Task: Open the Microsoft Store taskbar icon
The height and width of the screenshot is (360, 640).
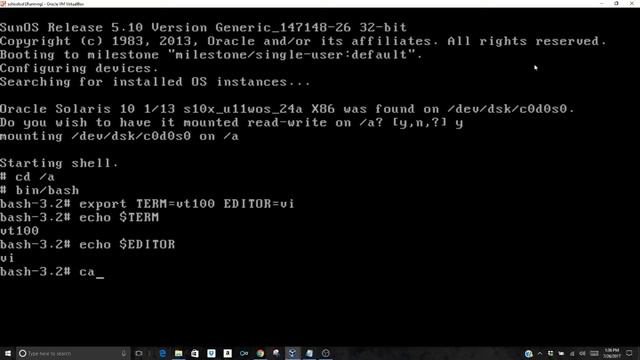Action: (195, 353)
